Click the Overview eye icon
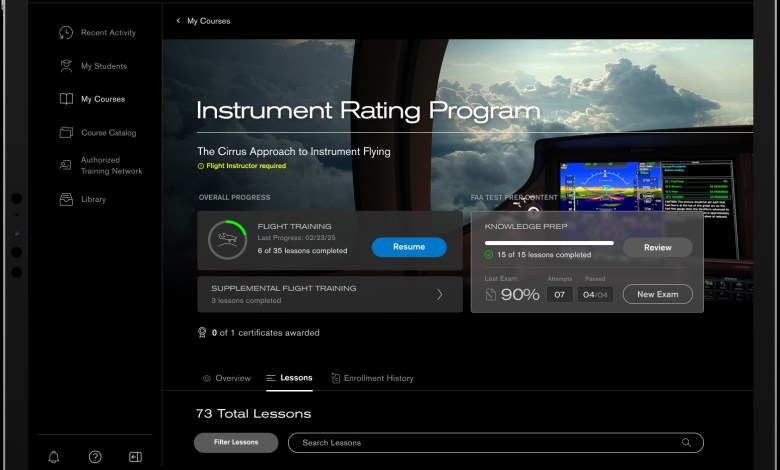Screen dimensions: 780x470 click(206, 378)
